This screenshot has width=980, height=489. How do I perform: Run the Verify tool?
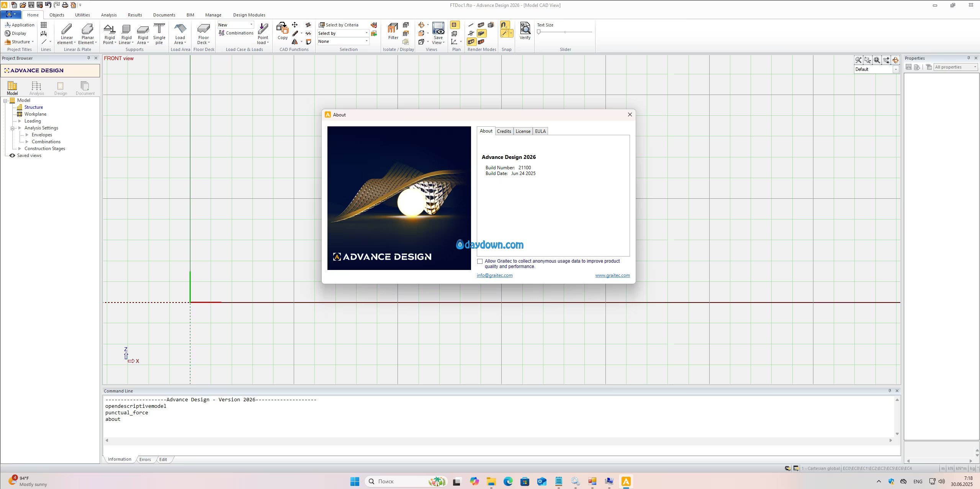coord(525,31)
